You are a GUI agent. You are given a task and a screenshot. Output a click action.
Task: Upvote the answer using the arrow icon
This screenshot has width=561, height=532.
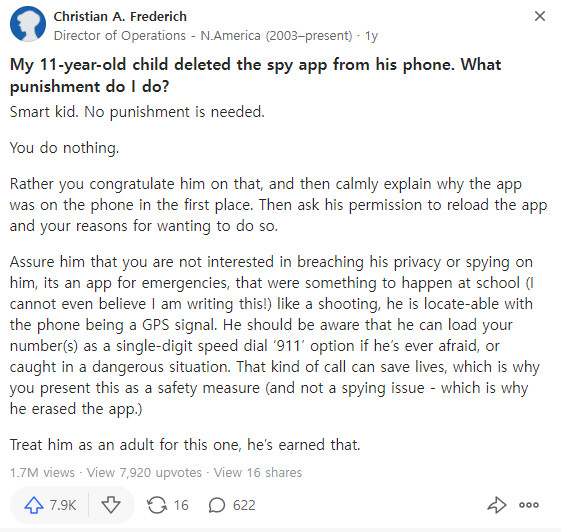[34, 505]
